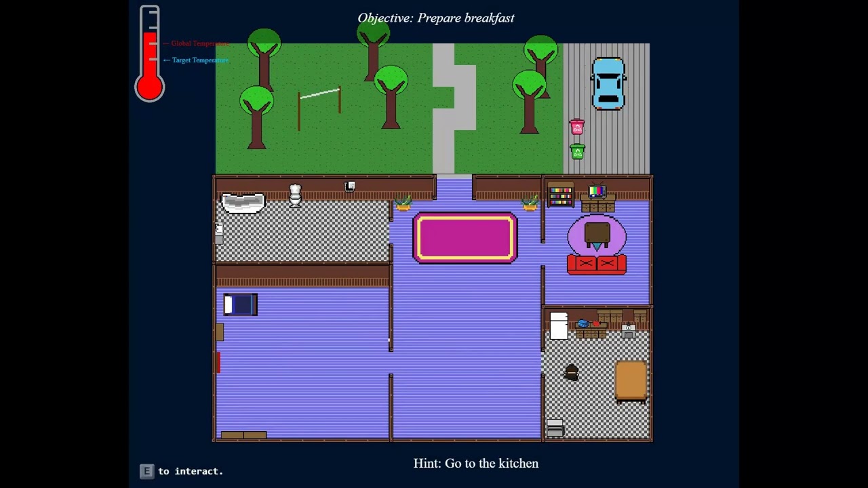The image size is (868, 488).
Task: Select the green recycling bin
Action: pyautogui.click(x=577, y=151)
